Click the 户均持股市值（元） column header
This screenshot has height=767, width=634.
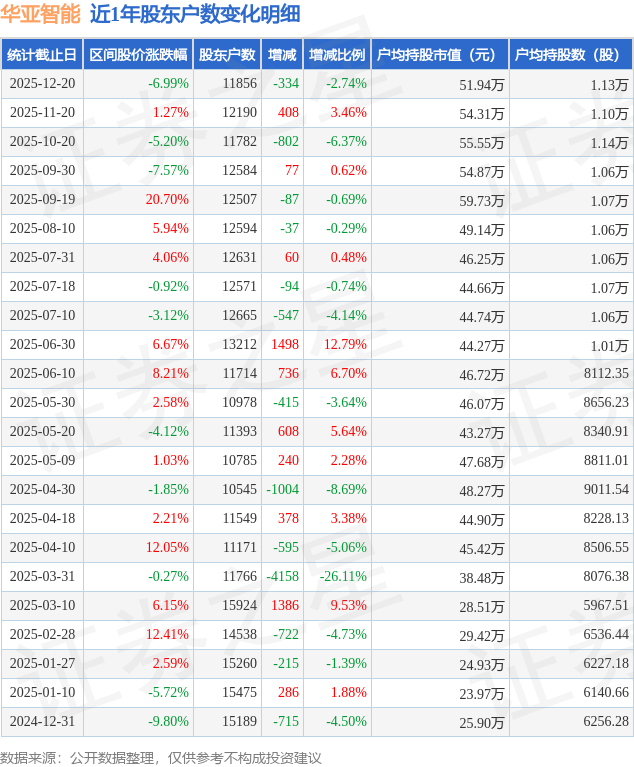click(x=440, y=55)
